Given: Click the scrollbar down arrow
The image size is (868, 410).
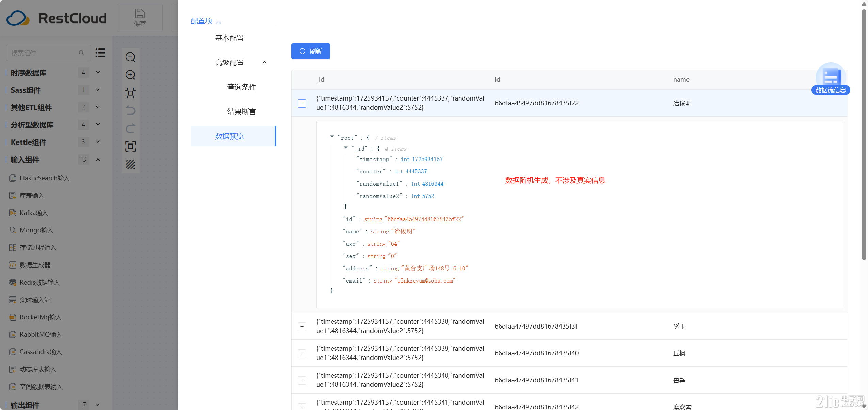Looking at the screenshot, I should pyautogui.click(x=864, y=406).
